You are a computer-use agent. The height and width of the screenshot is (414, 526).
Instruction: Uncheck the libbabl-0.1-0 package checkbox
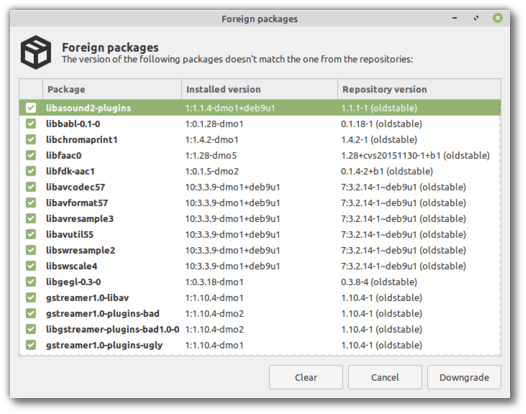(x=31, y=124)
